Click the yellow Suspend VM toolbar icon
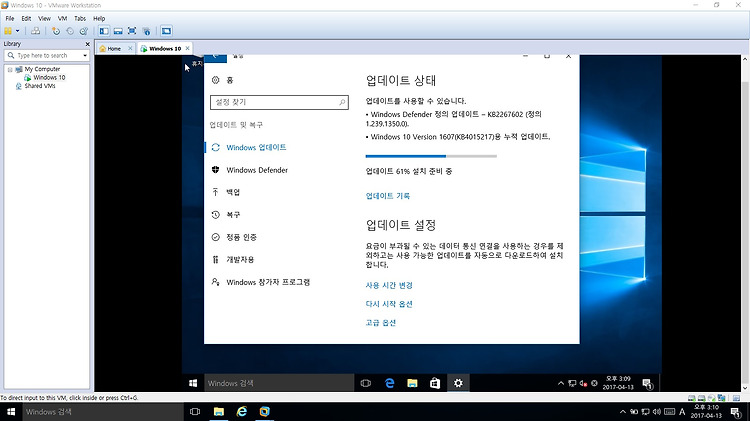The width and height of the screenshot is (750, 421). pos(8,31)
